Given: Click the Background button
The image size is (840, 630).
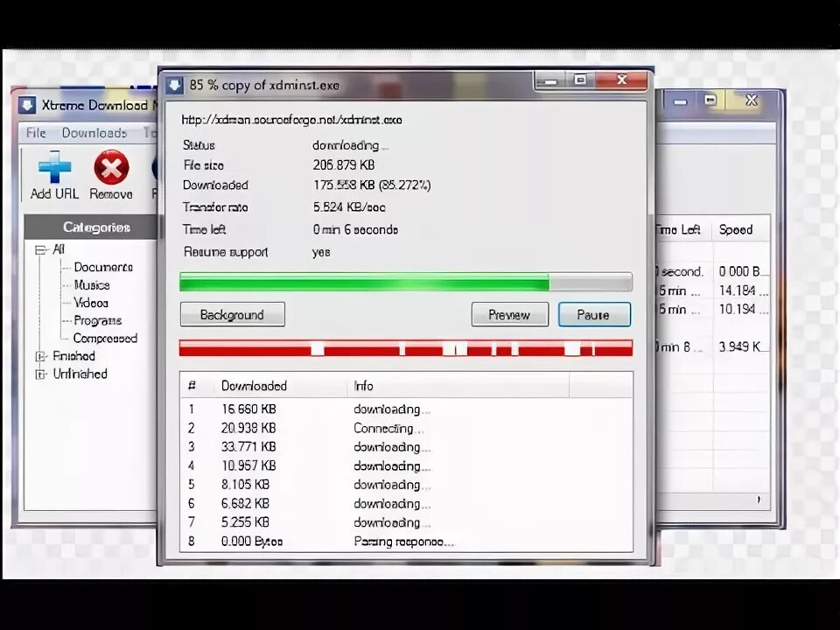Looking at the screenshot, I should tap(233, 314).
